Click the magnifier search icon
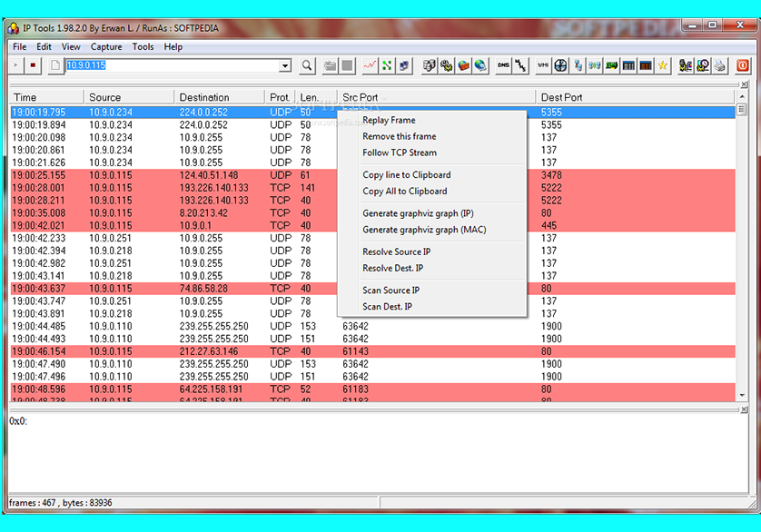Screen dimensions: 761x532 [307, 65]
